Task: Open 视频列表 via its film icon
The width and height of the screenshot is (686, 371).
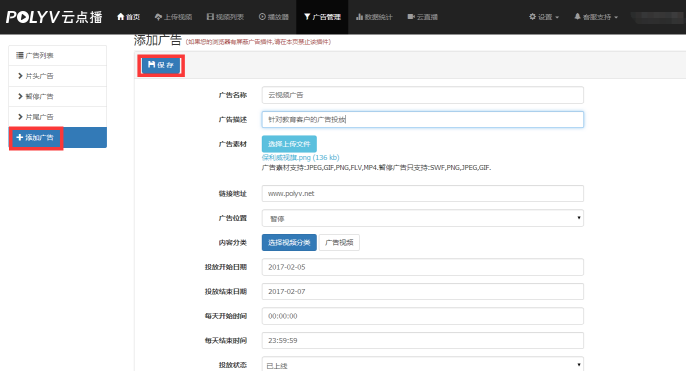Action: [210, 17]
